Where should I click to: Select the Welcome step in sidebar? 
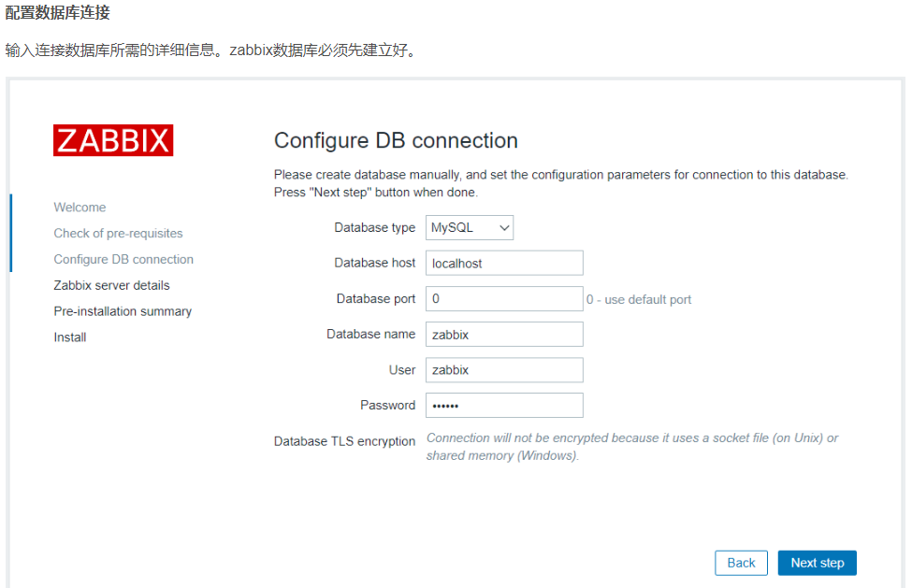pyautogui.click(x=80, y=208)
